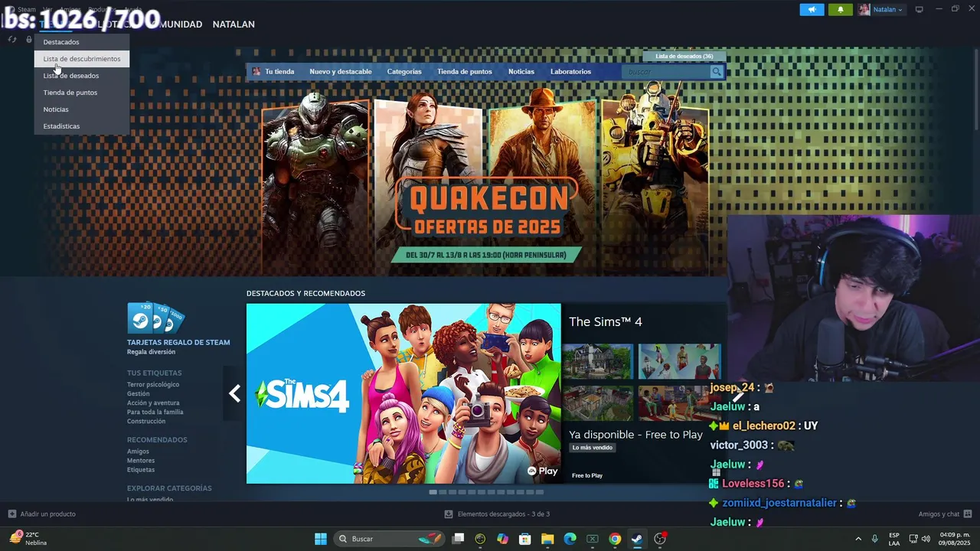Expand the Categorías store menu
The height and width of the screenshot is (551, 980).
[404, 72]
